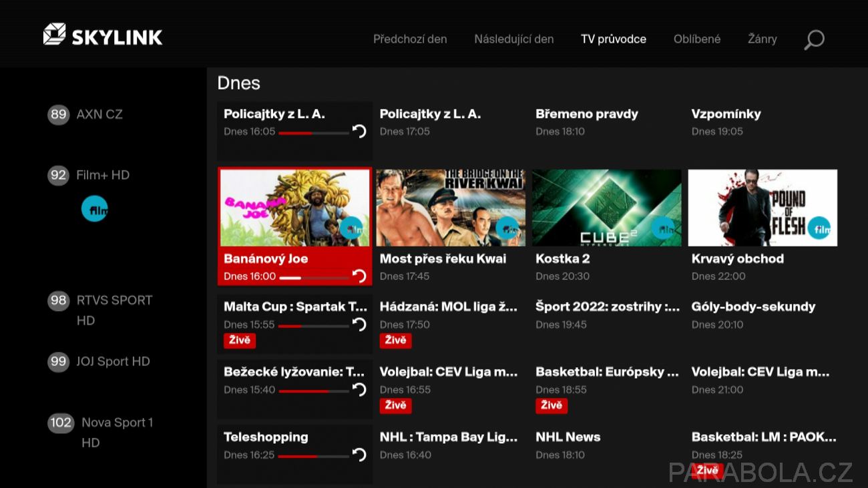The image size is (868, 488).
Task: Click channel number 92 badge
Action: coord(59,175)
